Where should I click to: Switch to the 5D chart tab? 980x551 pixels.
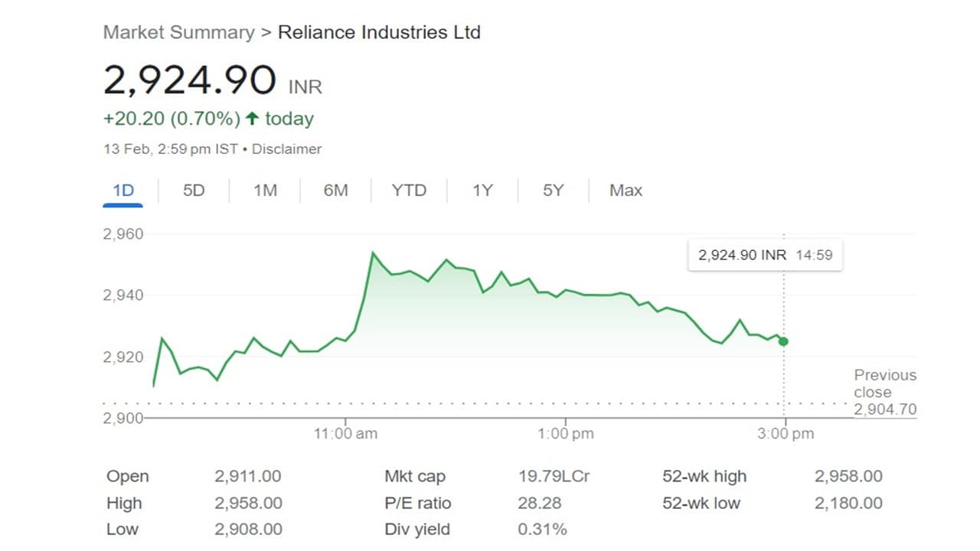[194, 191]
